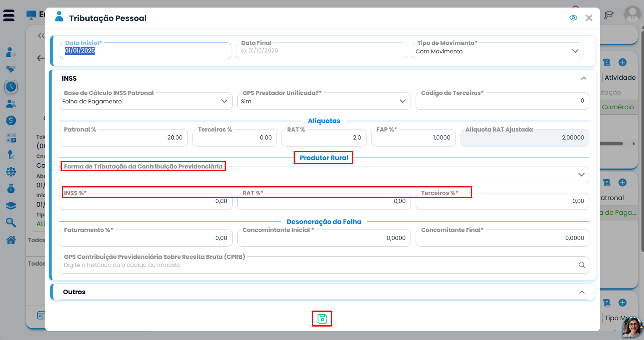
Task: Click the Concomitante Final field
Action: (502, 238)
